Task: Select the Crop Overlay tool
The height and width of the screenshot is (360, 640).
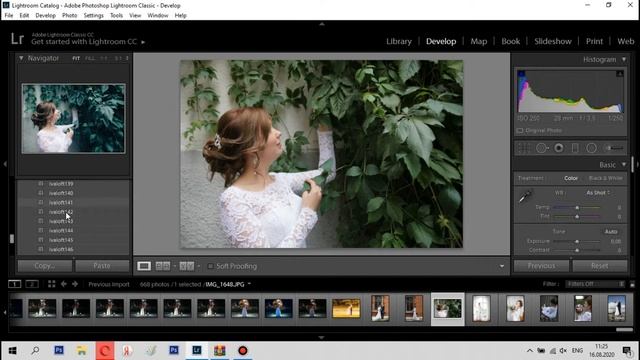Action: click(x=524, y=148)
